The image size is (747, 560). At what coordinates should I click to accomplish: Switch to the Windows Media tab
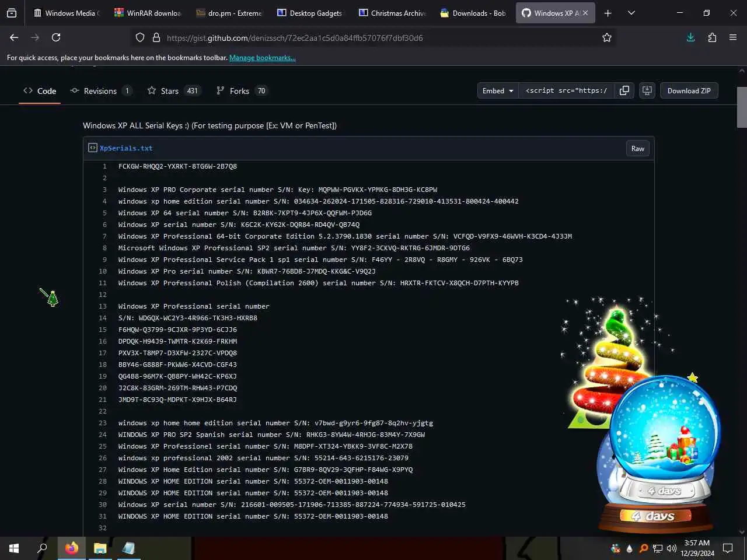[67, 13]
